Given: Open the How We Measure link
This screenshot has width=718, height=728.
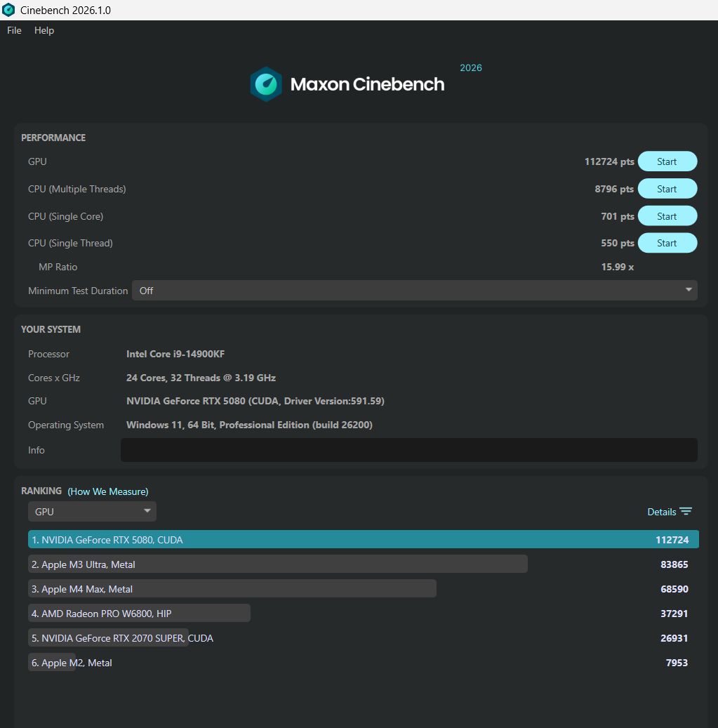Looking at the screenshot, I should tap(108, 491).
